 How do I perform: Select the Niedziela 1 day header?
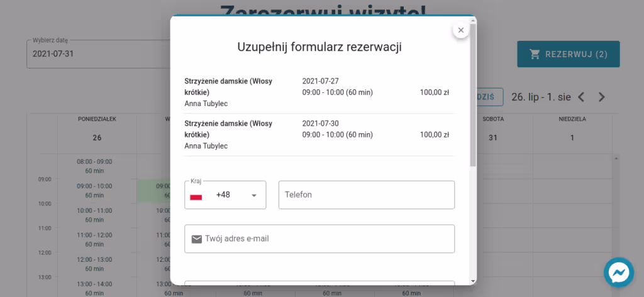tap(572, 129)
